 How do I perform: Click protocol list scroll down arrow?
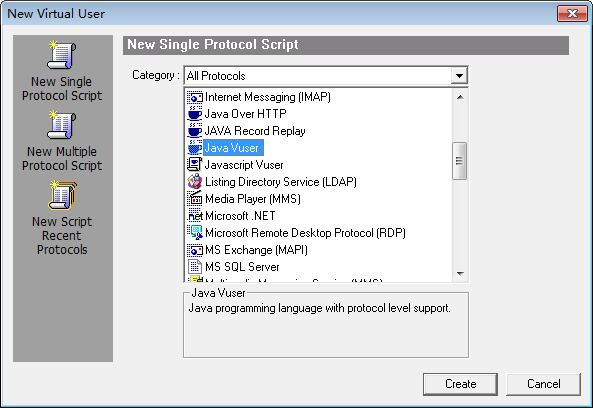pos(460,273)
